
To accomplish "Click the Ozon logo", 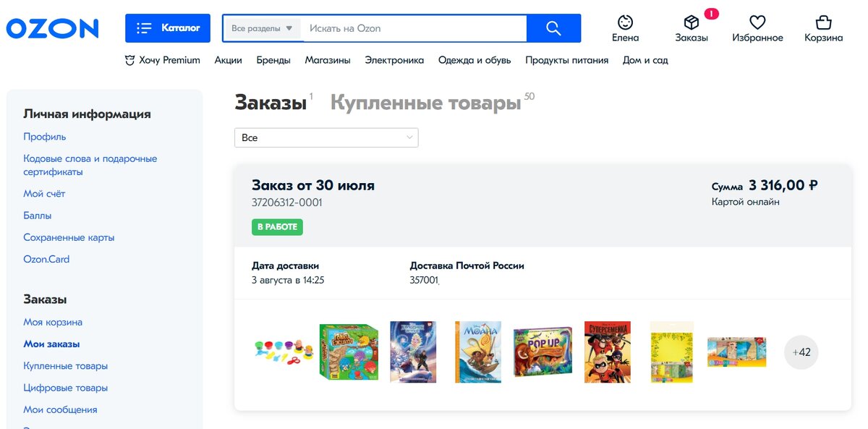I will pos(52,28).
